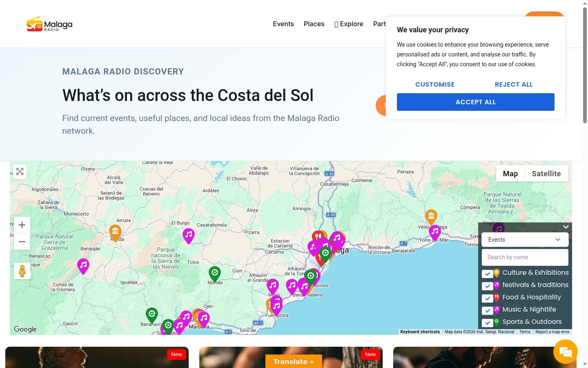The width and height of the screenshot is (588, 368).
Task: Switch map to Satellite view
Action: [x=546, y=173]
